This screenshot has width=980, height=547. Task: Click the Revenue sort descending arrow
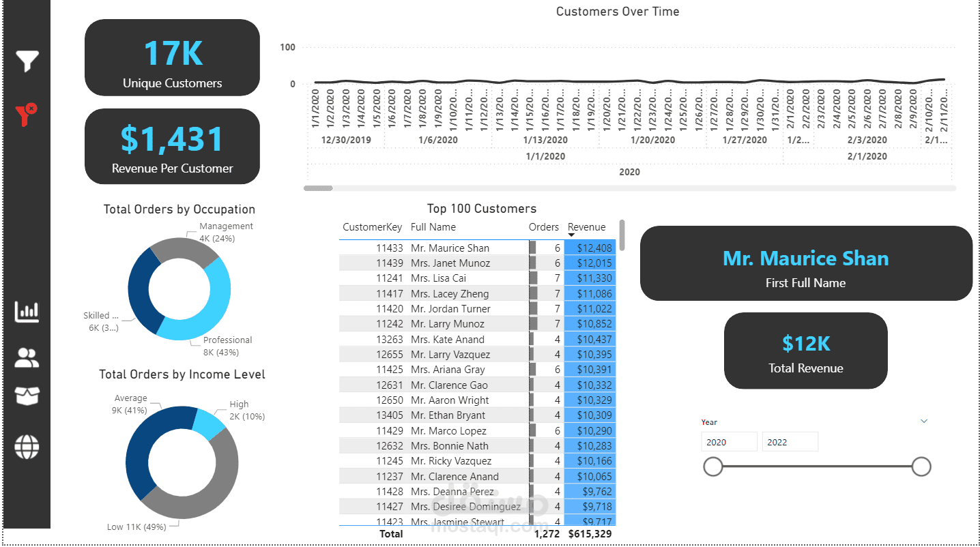572,235
